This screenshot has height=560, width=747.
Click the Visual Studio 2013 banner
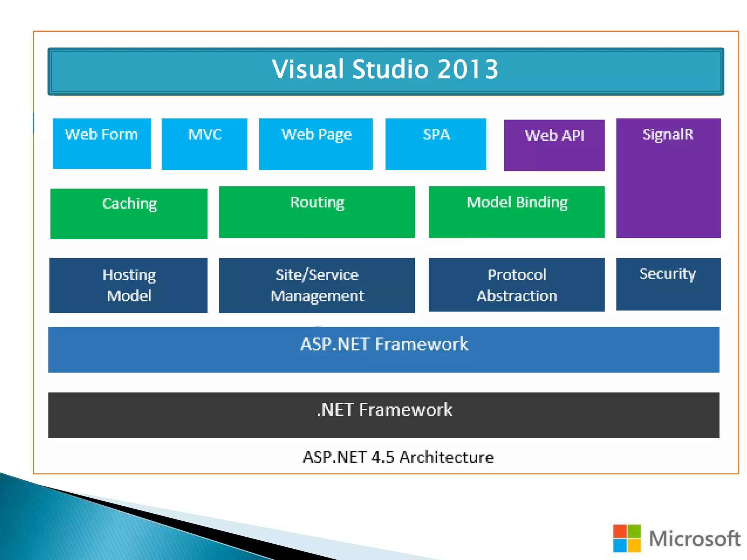coord(386,71)
